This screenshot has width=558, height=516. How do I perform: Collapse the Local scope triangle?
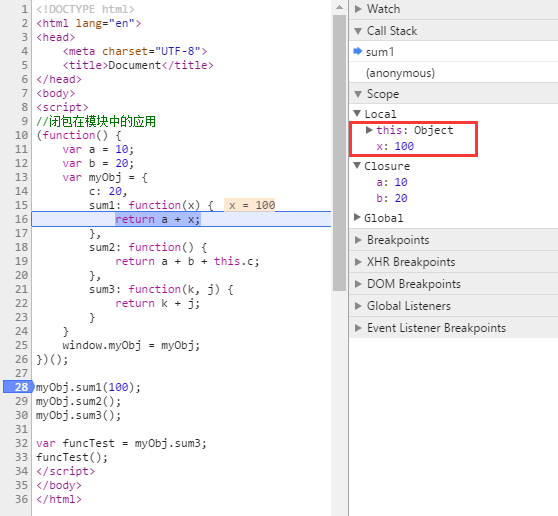pos(357,114)
